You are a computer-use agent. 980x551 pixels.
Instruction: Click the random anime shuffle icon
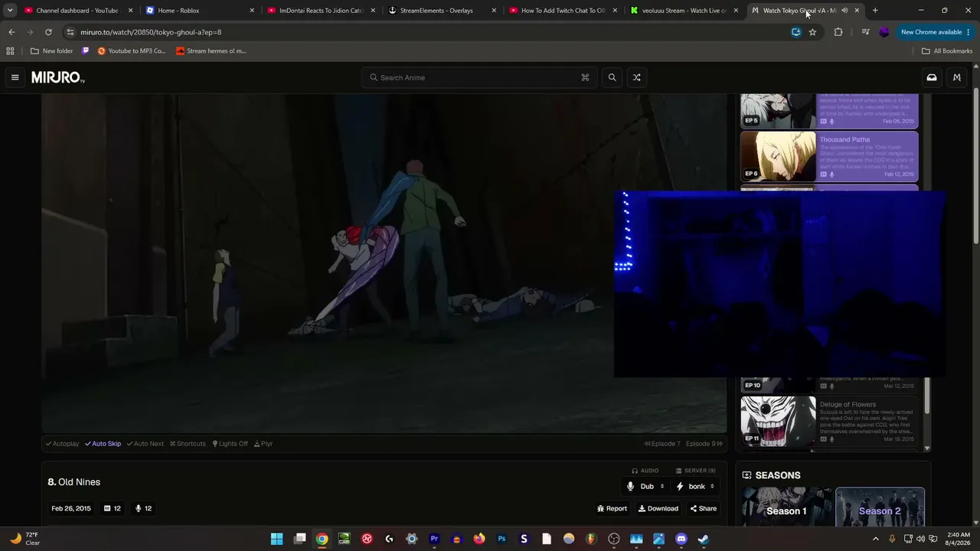636,77
